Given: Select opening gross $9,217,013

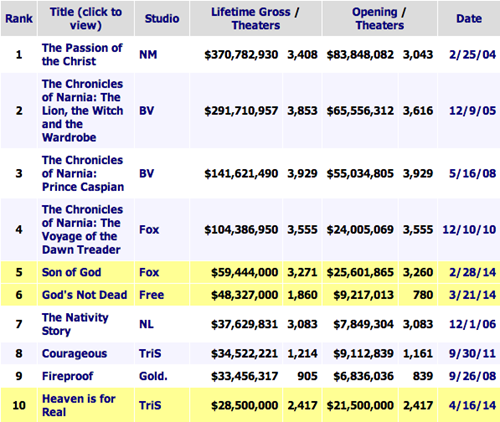Looking at the screenshot, I should (x=364, y=295).
